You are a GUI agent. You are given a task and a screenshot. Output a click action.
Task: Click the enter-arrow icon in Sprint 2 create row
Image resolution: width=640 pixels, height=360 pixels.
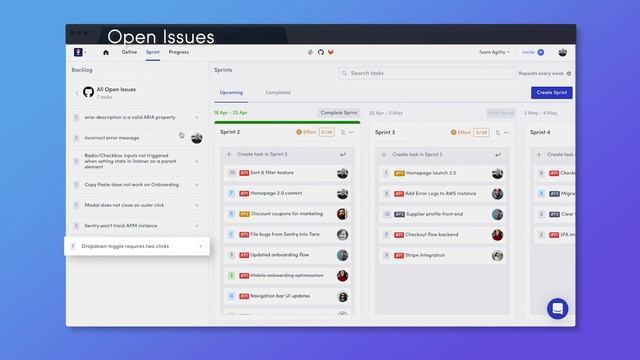(343, 154)
